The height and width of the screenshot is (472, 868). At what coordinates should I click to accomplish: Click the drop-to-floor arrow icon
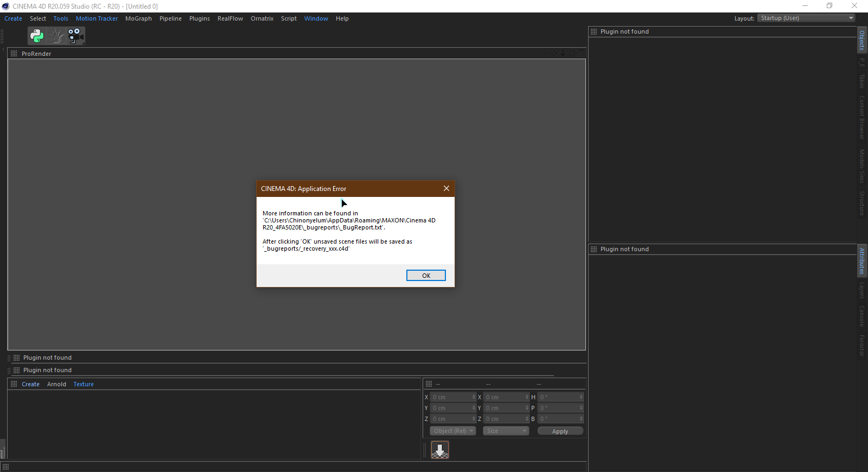pyautogui.click(x=440, y=450)
